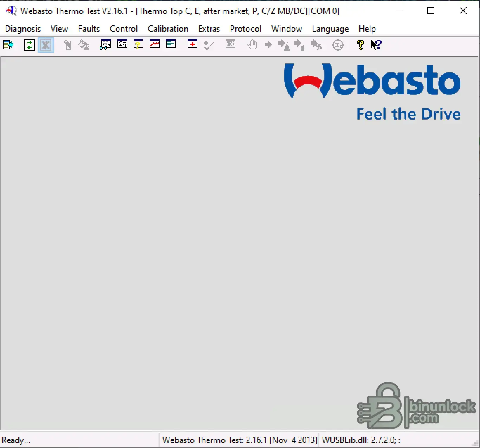Click the greyed-out double tag icon
Viewport: 480px width, 448px height.
click(84, 45)
